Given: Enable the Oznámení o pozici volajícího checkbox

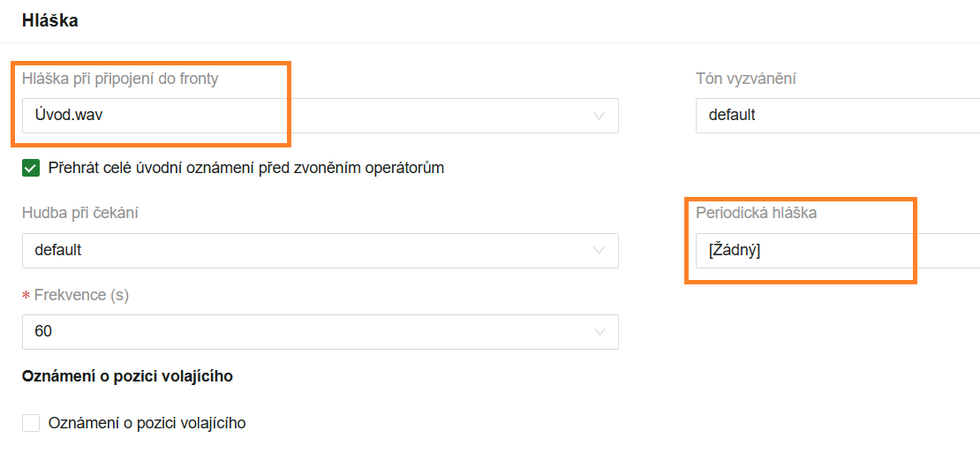Looking at the screenshot, I should click(31, 423).
